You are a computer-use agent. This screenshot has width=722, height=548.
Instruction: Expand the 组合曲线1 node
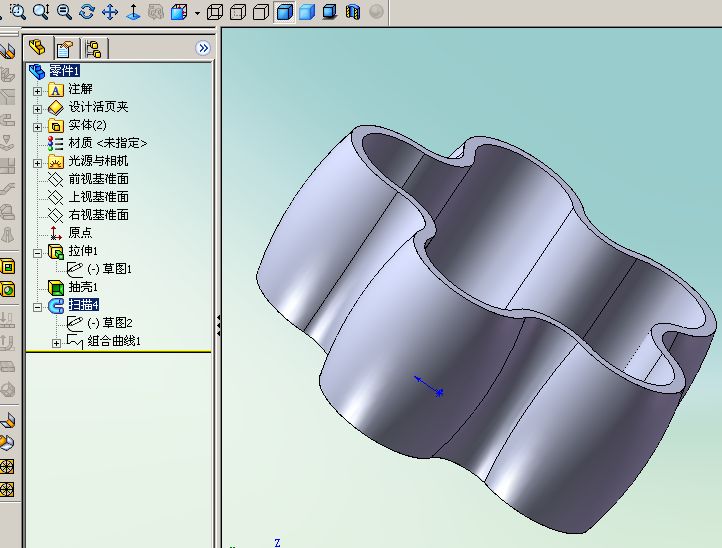pyautogui.click(x=56, y=344)
